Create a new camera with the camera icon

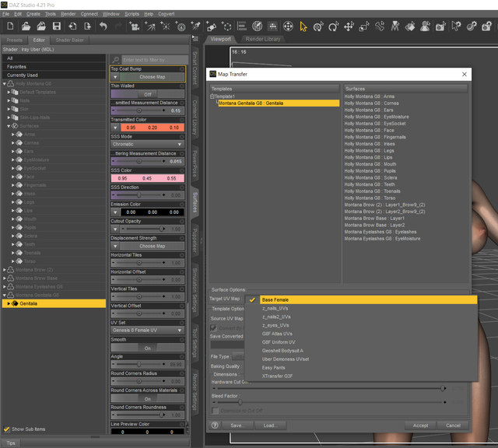(x=134, y=26)
